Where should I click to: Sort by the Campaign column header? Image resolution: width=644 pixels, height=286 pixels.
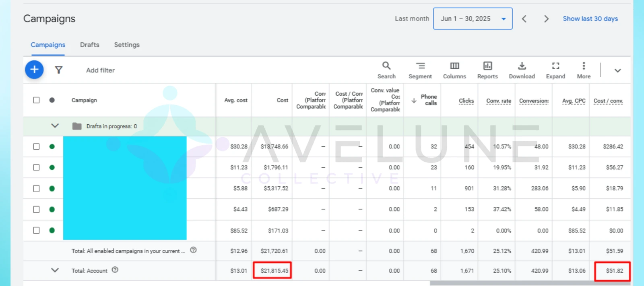click(84, 101)
